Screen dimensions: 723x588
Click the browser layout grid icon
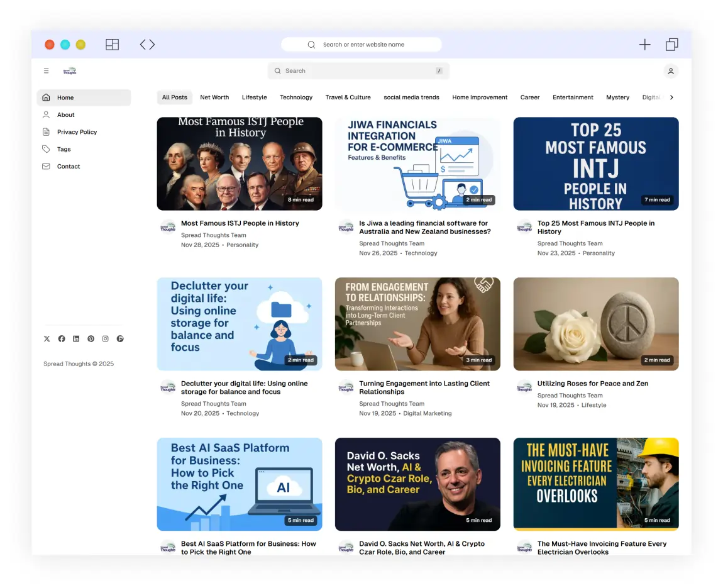[112, 44]
